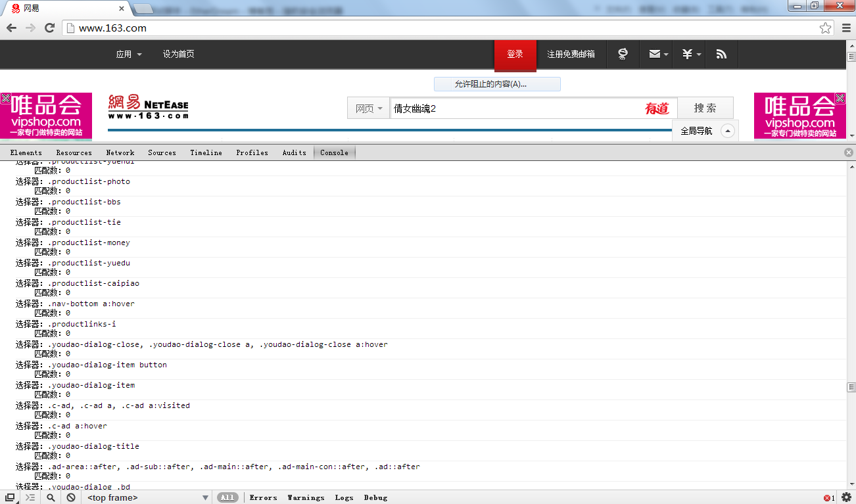The width and height of the screenshot is (856, 504).
Task: Expand the 网页 search type dropdown
Action: tap(369, 108)
